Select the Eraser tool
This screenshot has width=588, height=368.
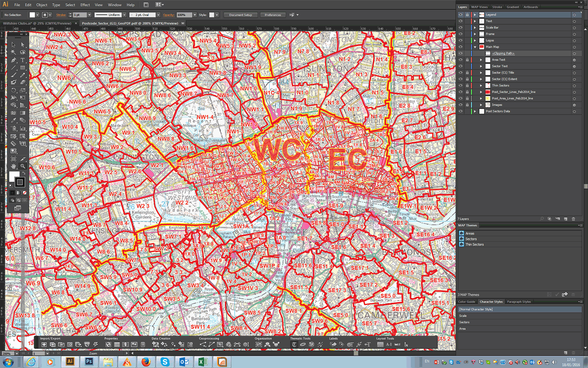click(23, 82)
